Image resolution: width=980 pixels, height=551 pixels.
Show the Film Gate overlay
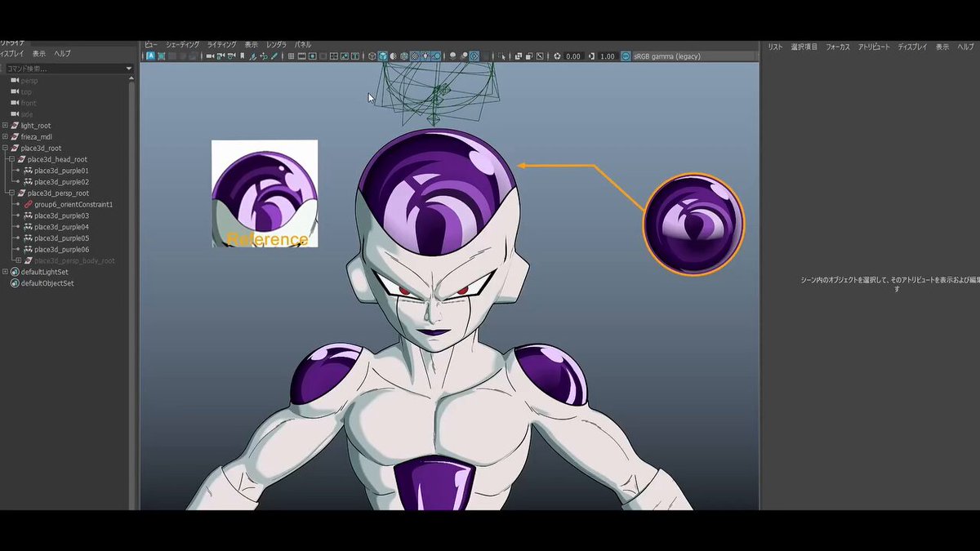point(301,56)
